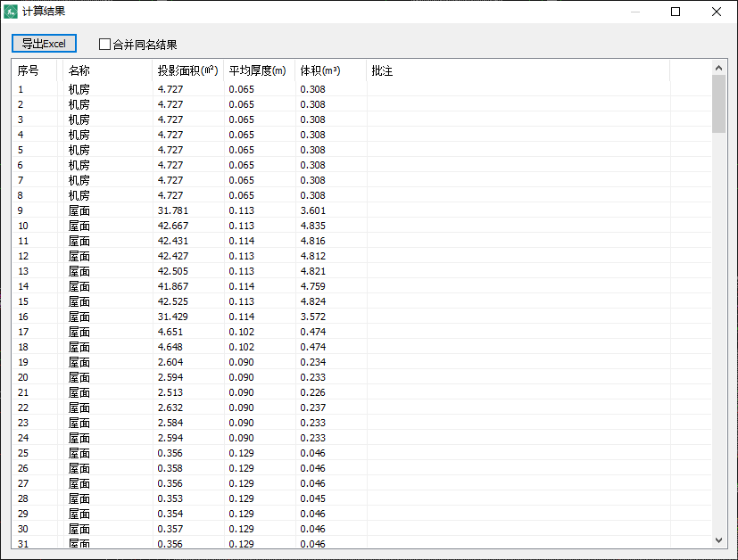Click the 批注 column header
Screen dimensions: 738x560
point(382,70)
